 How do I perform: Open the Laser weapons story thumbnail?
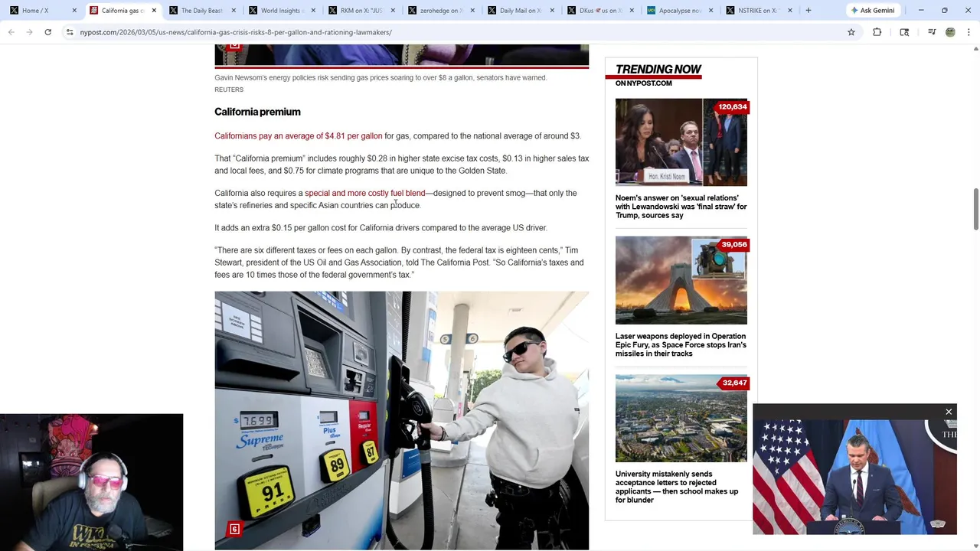(x=681, y=280)
